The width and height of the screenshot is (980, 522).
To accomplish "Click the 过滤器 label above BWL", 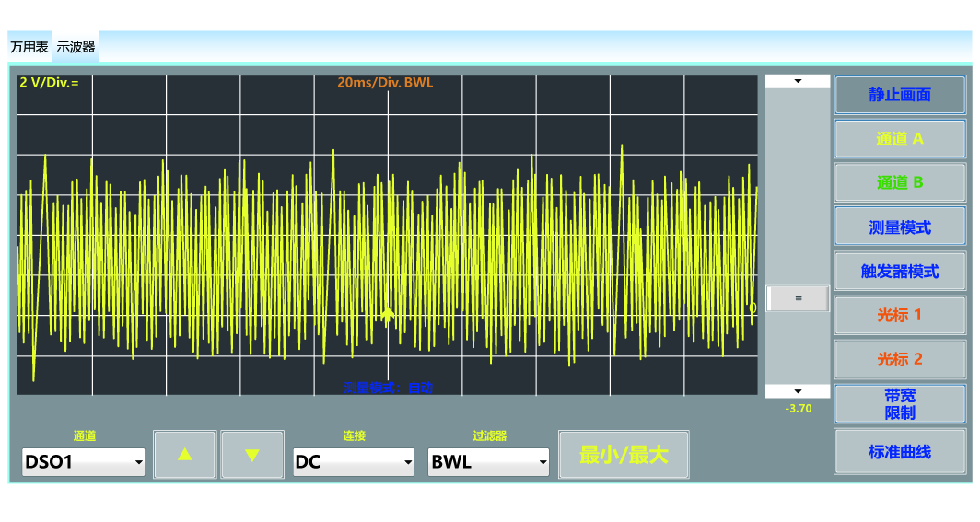I will point(489,435).
